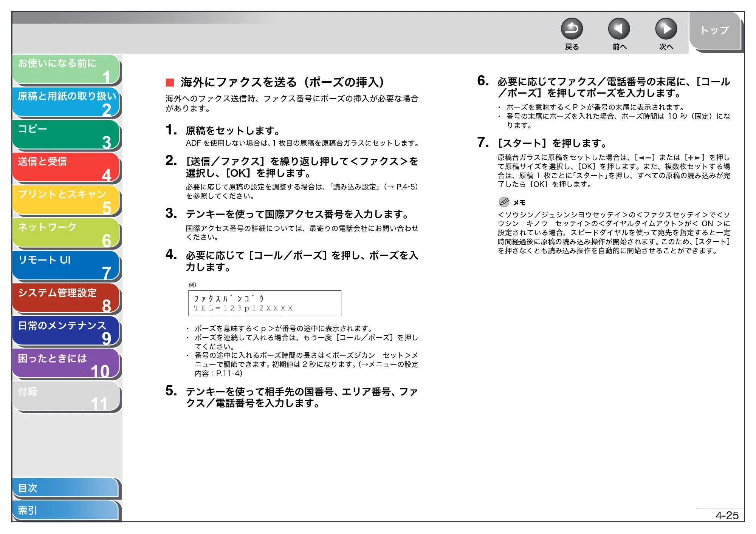Open chapter 8 システム管理設定
Screen dimensions: 756x534
(x=66, y=298)
